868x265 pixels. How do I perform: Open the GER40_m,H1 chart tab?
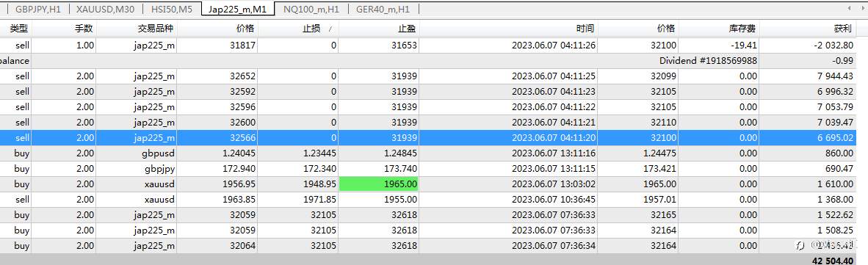(383, 9)
